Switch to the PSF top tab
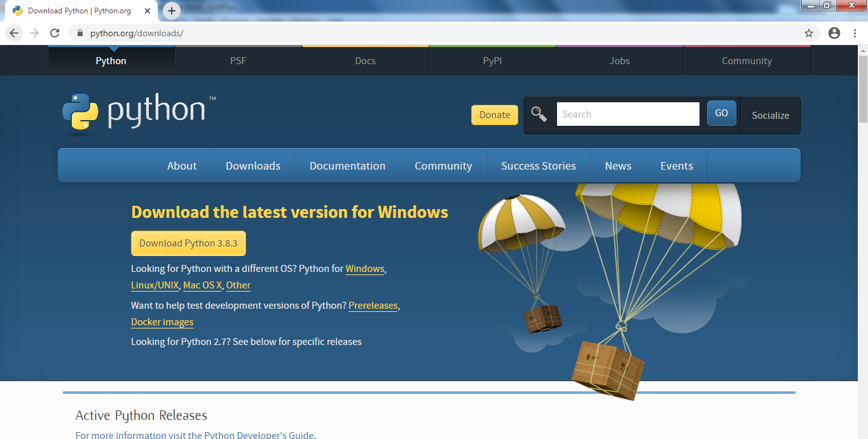This screenshot has height=439, width=868. click(x=238, y=61)
